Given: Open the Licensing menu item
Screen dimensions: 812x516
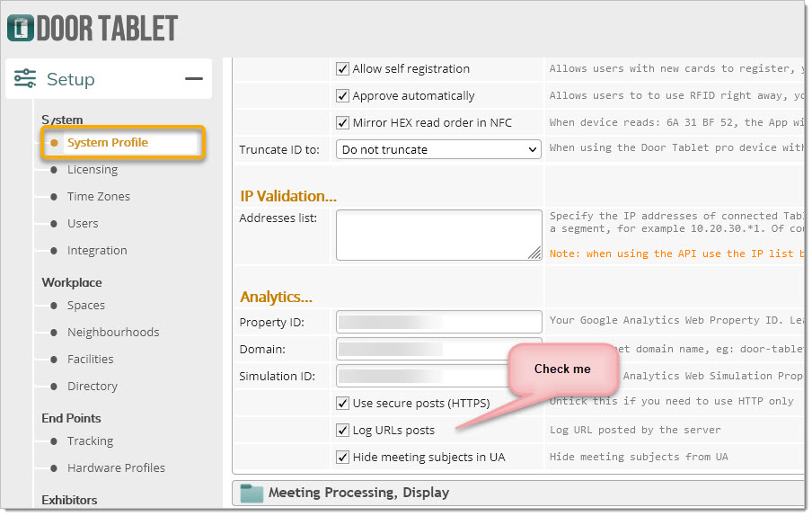Looking at the screenshot, I should pyautogui.click(x=93, y=170).
